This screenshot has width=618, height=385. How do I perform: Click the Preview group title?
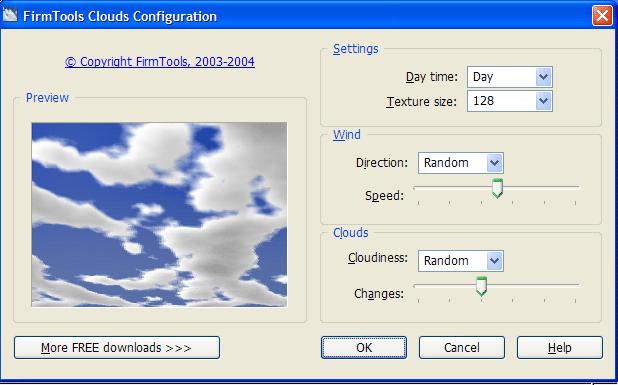coord(47,98)
